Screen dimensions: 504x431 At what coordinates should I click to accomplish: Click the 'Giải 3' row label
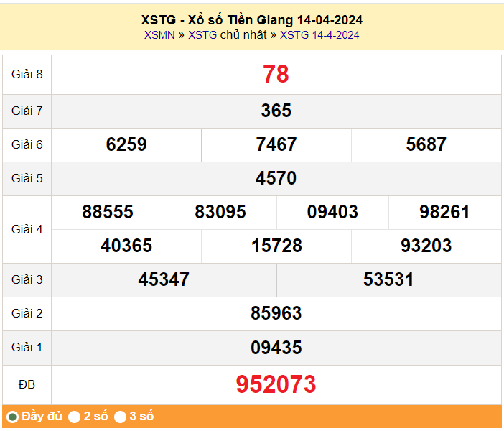tap(27, 280)
